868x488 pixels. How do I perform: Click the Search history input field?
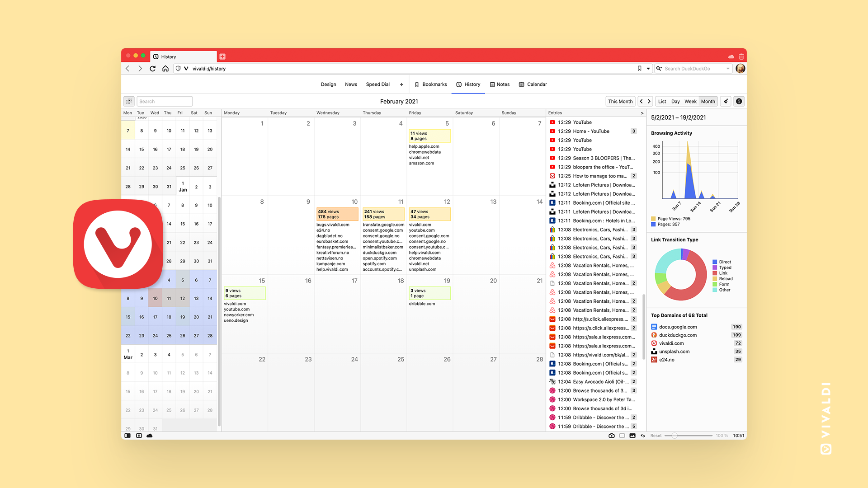(x=164, y=101)
